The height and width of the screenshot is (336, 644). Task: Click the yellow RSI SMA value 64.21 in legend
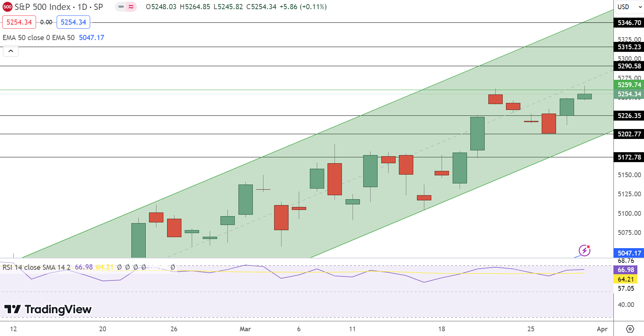click(105, 267)
